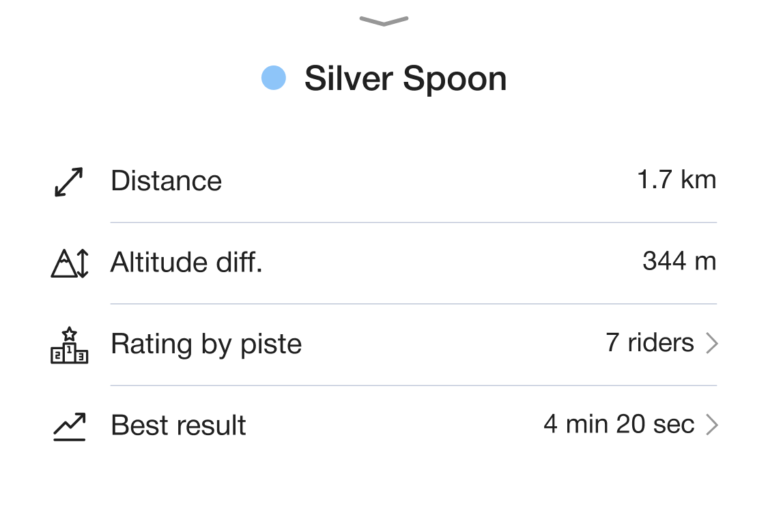Viewport: 768px width, 532px height.
Task: Click the 7 riders link
Action: [649, 342]
